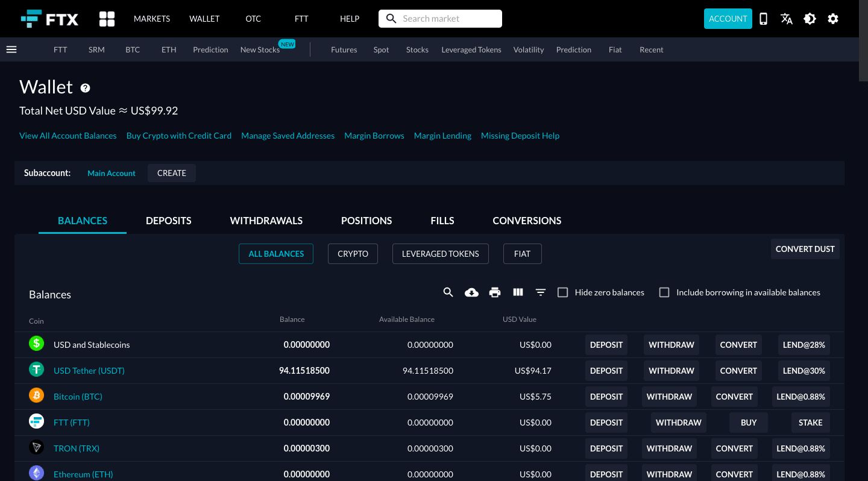Click the Ethereum coin icon
The height and width of the screenshot is (481, 868).
click(x=37, y=473)
